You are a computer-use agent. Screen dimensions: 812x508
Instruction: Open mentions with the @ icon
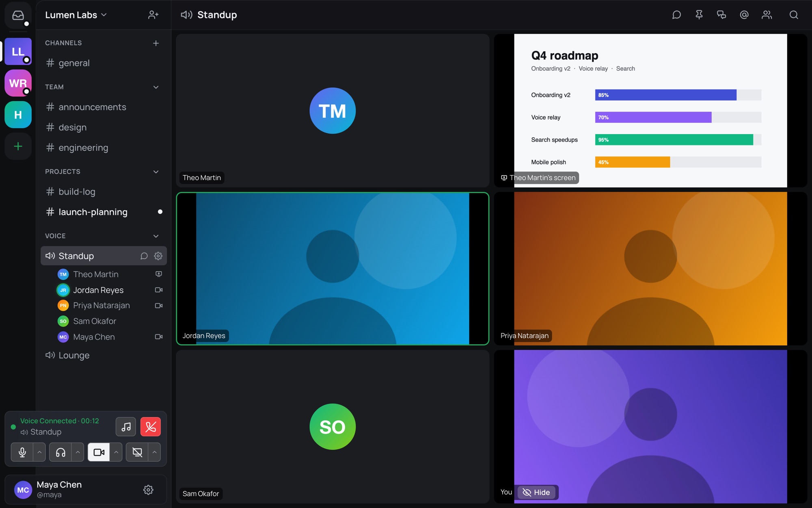(744, 15)
